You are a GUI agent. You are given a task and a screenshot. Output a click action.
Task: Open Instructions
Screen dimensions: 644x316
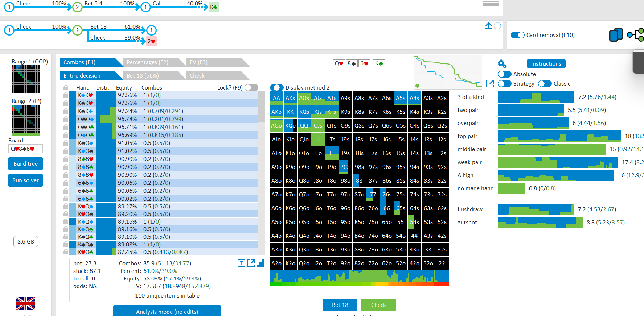(546, 63)
